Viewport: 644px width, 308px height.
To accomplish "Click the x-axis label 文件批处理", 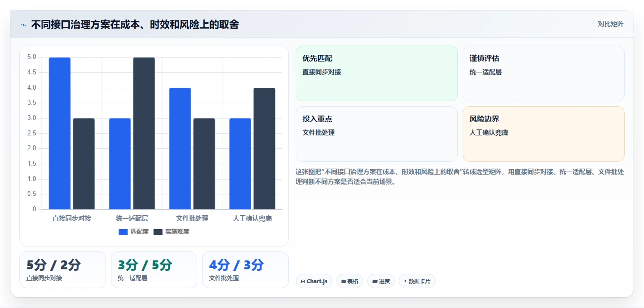I will 192,218.
